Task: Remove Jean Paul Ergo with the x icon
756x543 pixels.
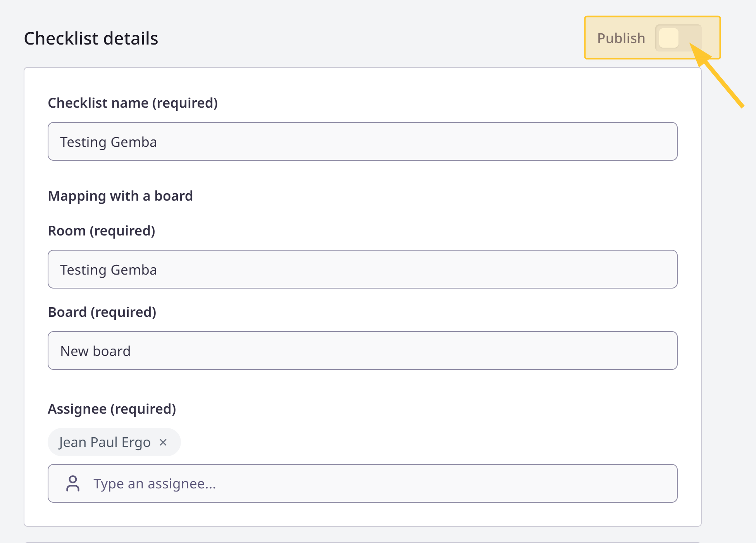Action: tap(163, 442)
